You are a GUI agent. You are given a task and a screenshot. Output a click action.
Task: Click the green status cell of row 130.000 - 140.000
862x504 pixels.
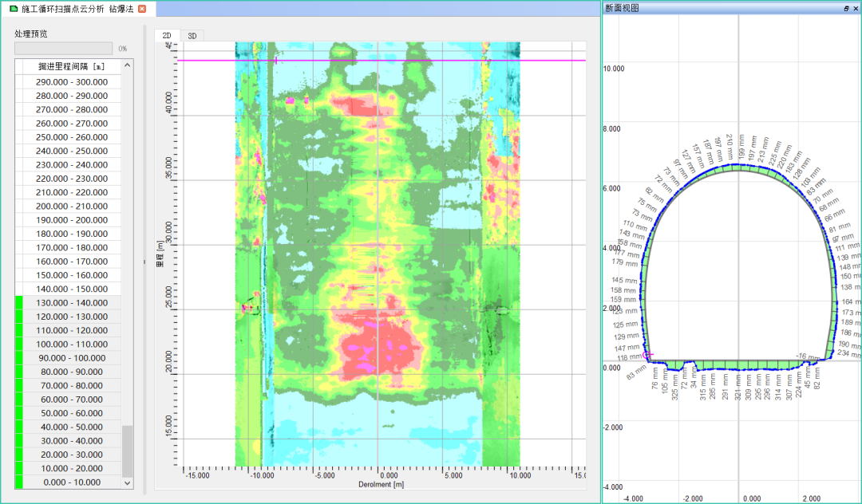18,302
